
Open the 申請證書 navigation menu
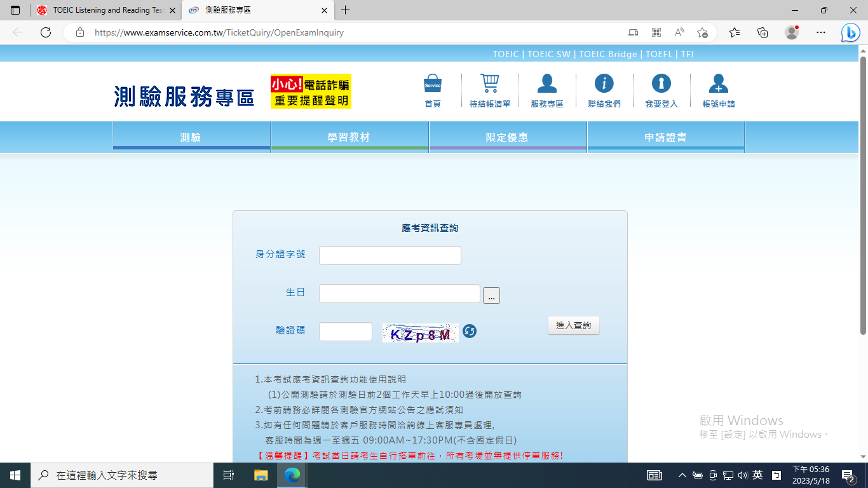tap(665, 137)
